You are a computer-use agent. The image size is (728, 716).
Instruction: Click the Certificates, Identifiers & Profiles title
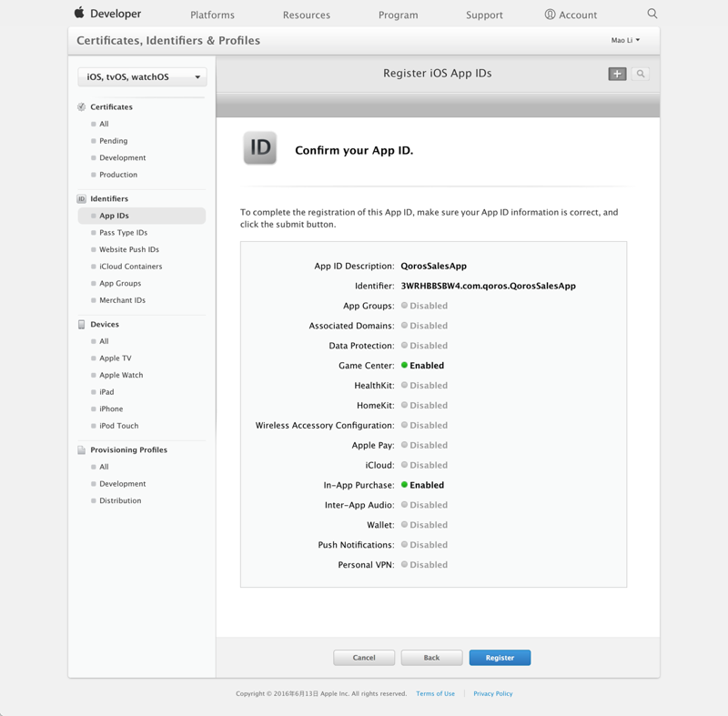point(168,40)
